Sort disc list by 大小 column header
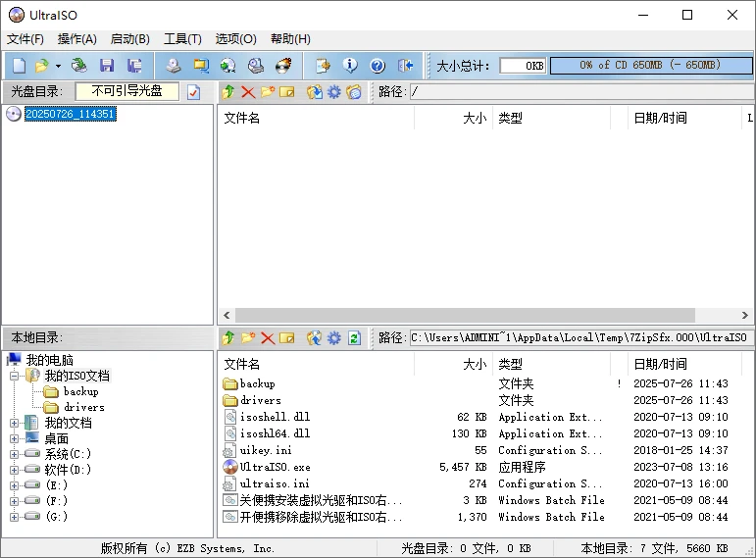Image resolution: width=756 pixels, height=558 pixels. 453,118
